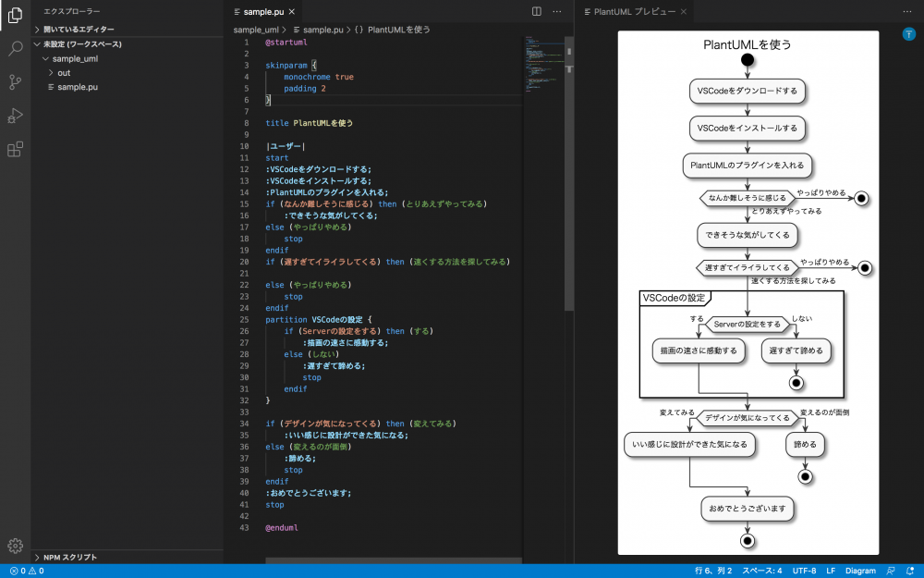Image resolution: width=924 pixels, height=578 pixels.
Task: Click the editor minimap
Action: 543,65
